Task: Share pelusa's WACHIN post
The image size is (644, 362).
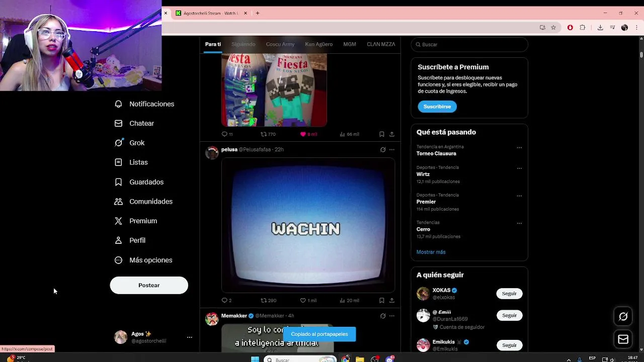Action: 392,301
